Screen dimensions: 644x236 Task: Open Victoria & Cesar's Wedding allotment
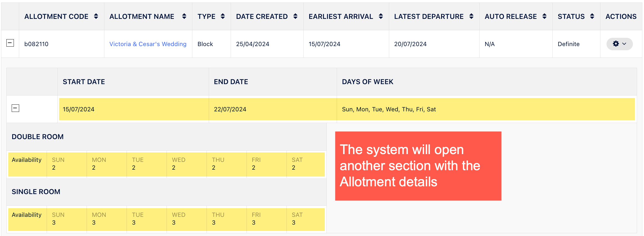(148, 44)
